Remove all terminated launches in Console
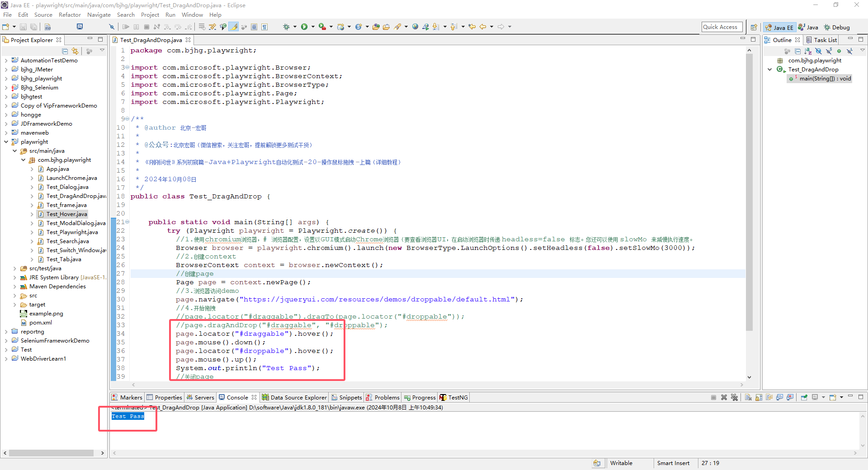 pos(734,398)
